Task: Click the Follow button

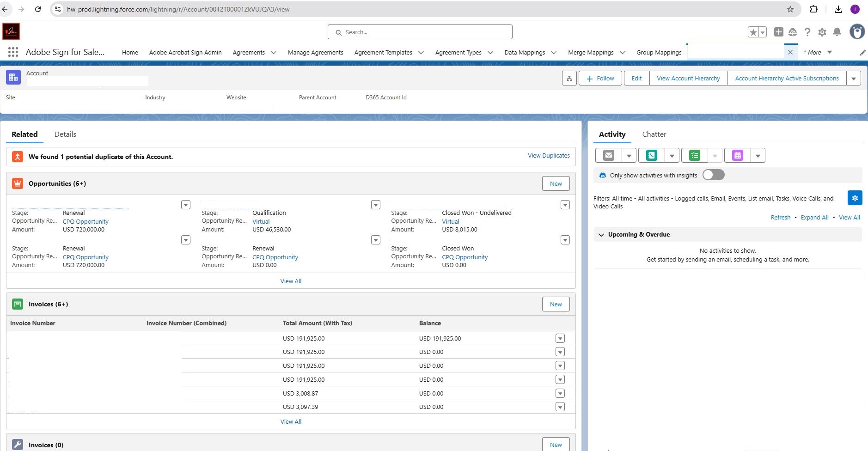Action: pyautogui.click(x=600, y=79)
